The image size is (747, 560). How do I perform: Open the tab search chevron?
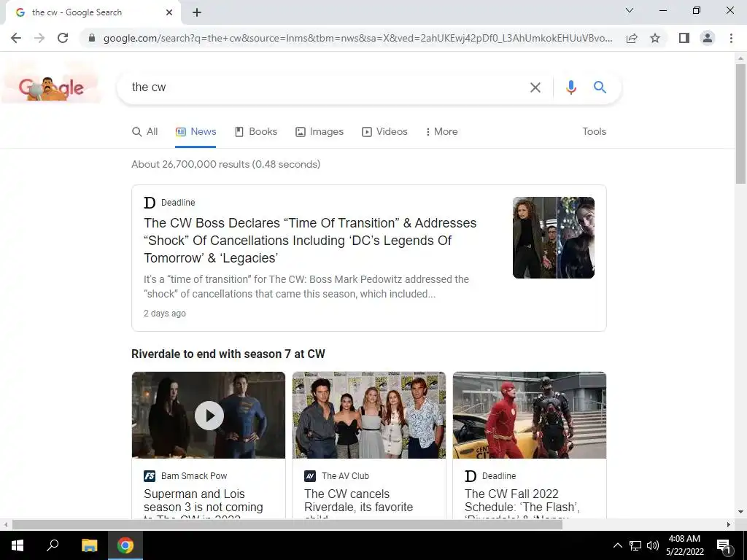[x=630, y=10]
